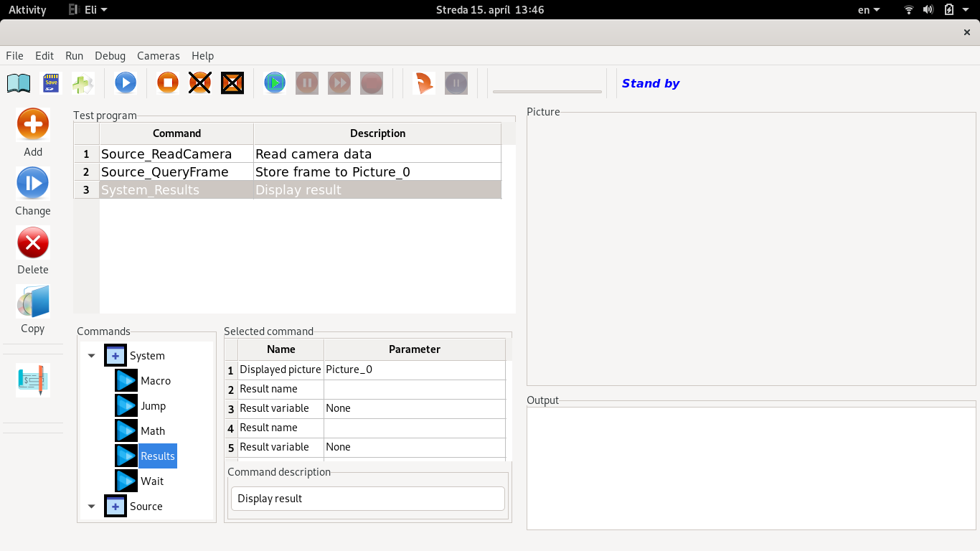Collapse the Source tree node
Image resolution: width=980 pixels, height=551 pixels.
click(x=91, y=507)
